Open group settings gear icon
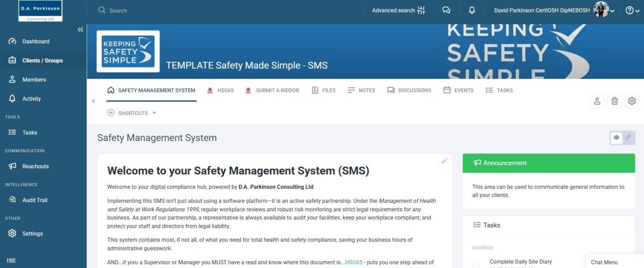The image size is (644, 268). point(632,101)
